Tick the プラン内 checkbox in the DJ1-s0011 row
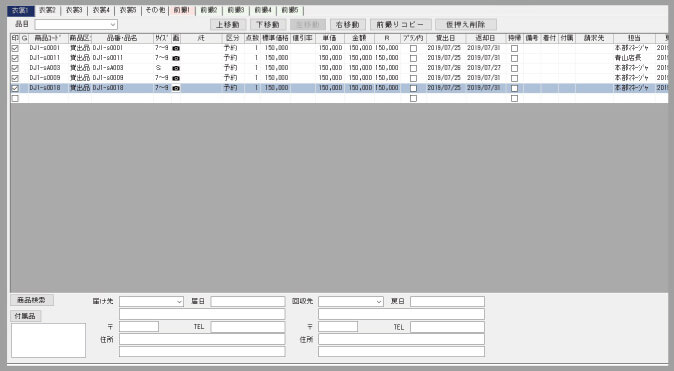The image size is (674, 371). (413, 58)
